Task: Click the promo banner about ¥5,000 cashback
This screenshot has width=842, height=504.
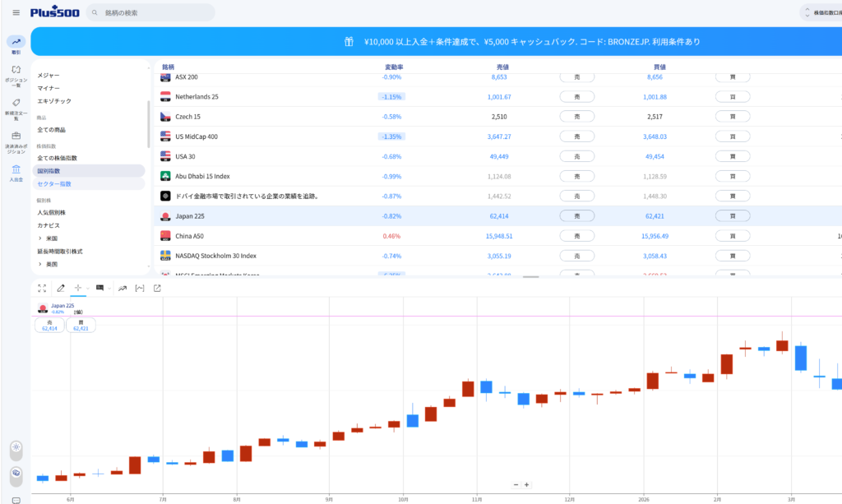Action: pos(436,41)
